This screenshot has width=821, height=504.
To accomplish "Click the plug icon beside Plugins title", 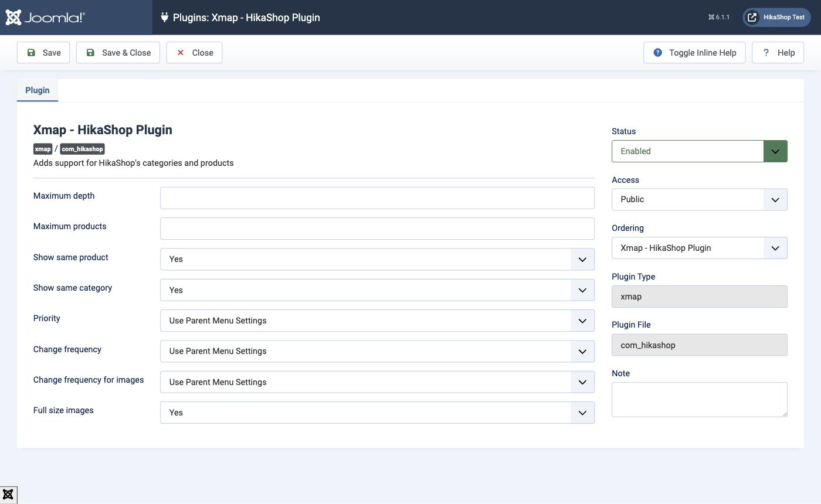I will pos(164,17).
